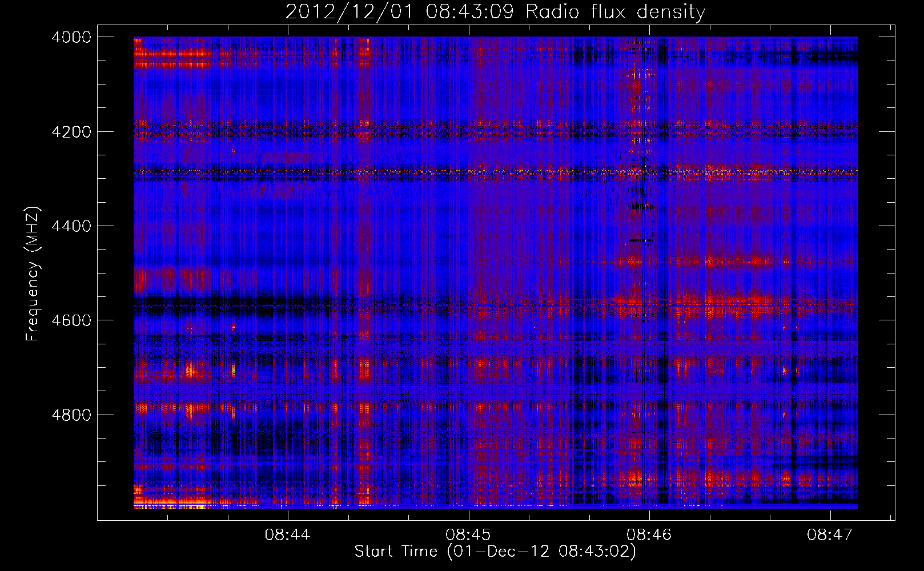Click the 08:46 time tick label

coord(649,534)
